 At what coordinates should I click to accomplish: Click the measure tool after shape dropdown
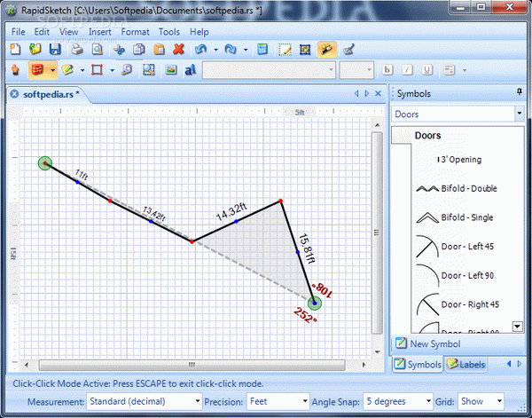[127, 70]
